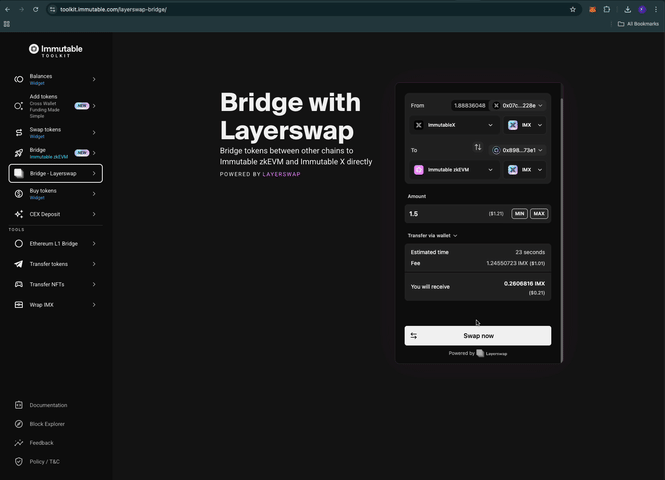The height and width of the screenshot is (480, 665).
Task: Click the Add tokens sidebar icon
Action: pos(19,106)
